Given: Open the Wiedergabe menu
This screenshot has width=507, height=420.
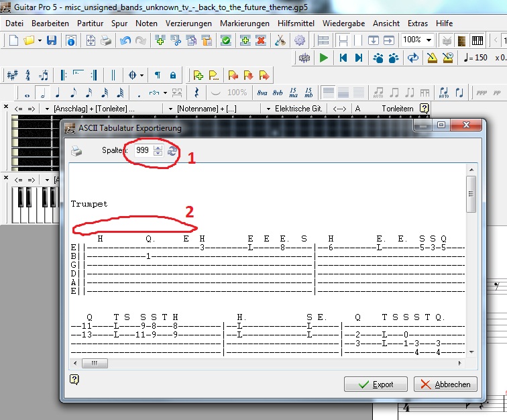Looking at the screenshot, I should point(343,23).
